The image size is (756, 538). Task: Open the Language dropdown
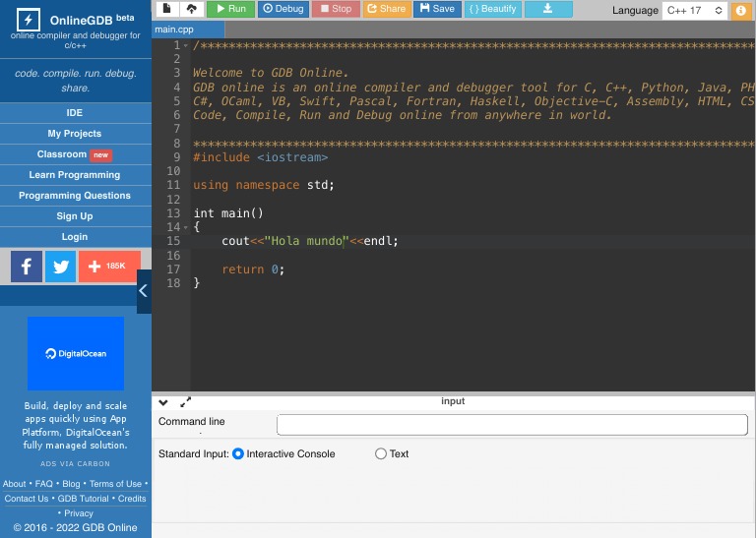pos(693,10)
